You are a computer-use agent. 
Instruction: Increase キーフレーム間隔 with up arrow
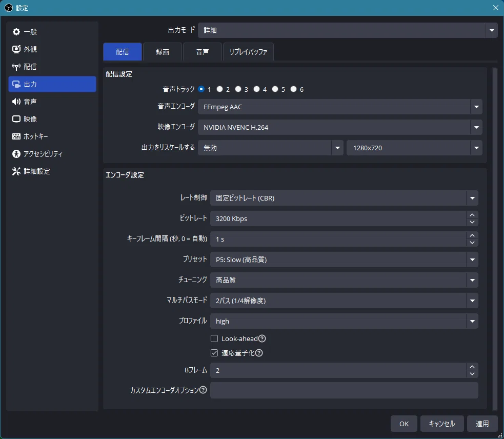point(472,236)
